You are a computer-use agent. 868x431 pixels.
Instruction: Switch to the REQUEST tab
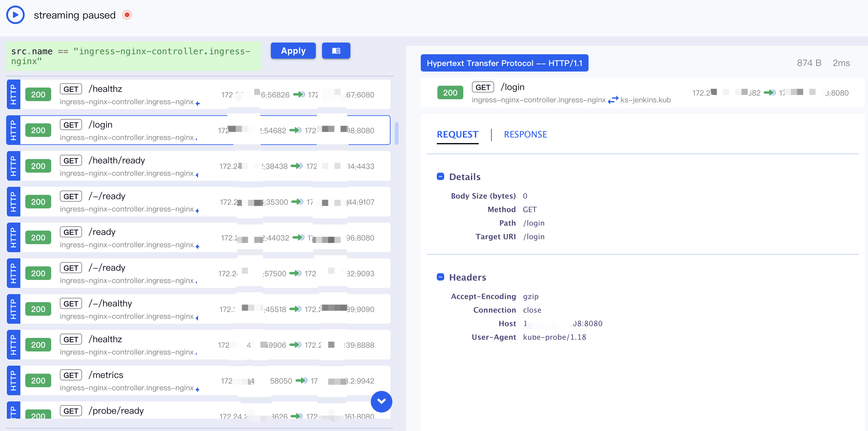coord(457,135)
